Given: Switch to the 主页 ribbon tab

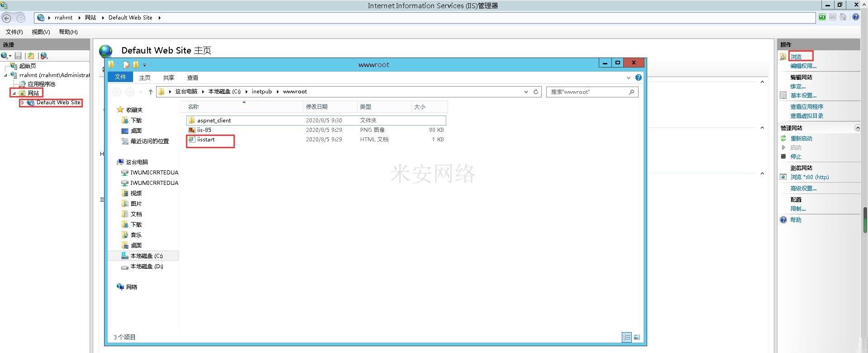Looking at the screenshot, I should pos(145,77).
